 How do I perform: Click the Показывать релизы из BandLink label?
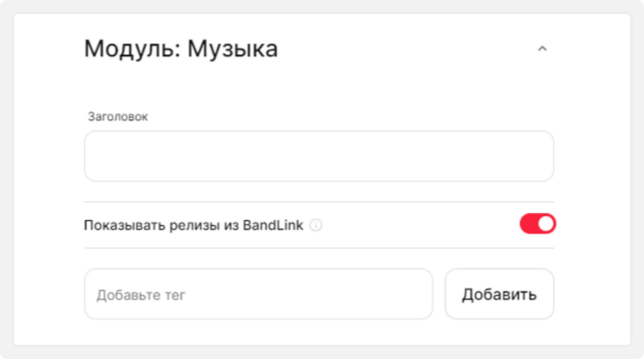[x=193, y=225]
